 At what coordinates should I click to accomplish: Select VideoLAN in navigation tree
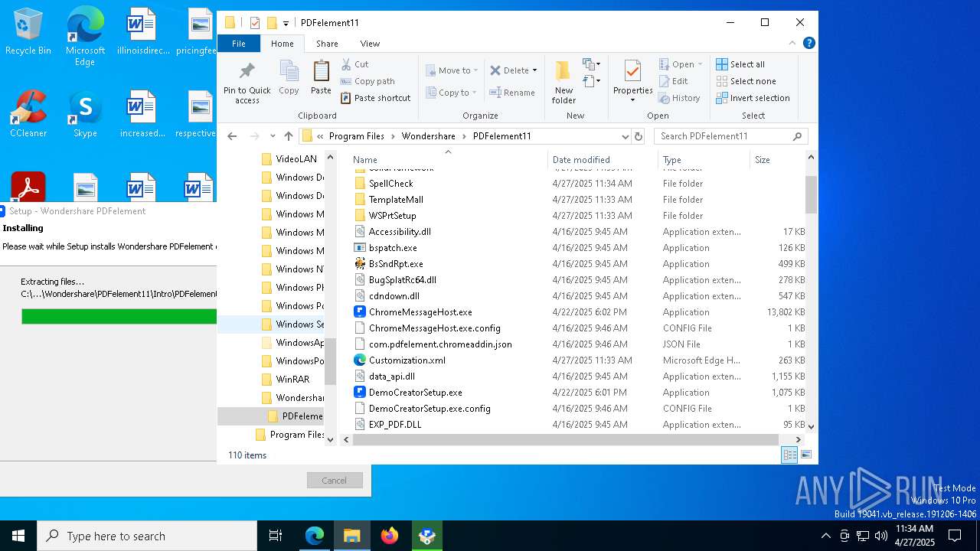[x=296, y=159]
